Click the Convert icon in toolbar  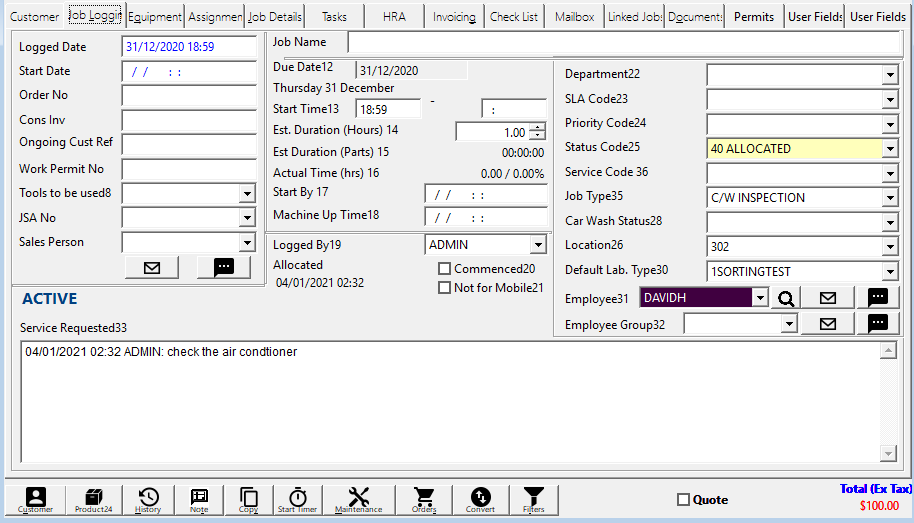pos(480,499)
